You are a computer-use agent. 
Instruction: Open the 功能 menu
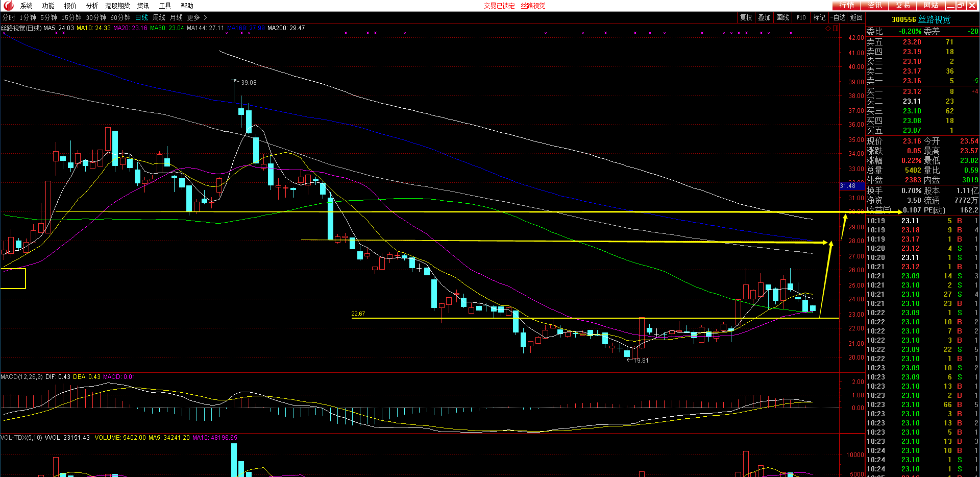tap(48, 6)
